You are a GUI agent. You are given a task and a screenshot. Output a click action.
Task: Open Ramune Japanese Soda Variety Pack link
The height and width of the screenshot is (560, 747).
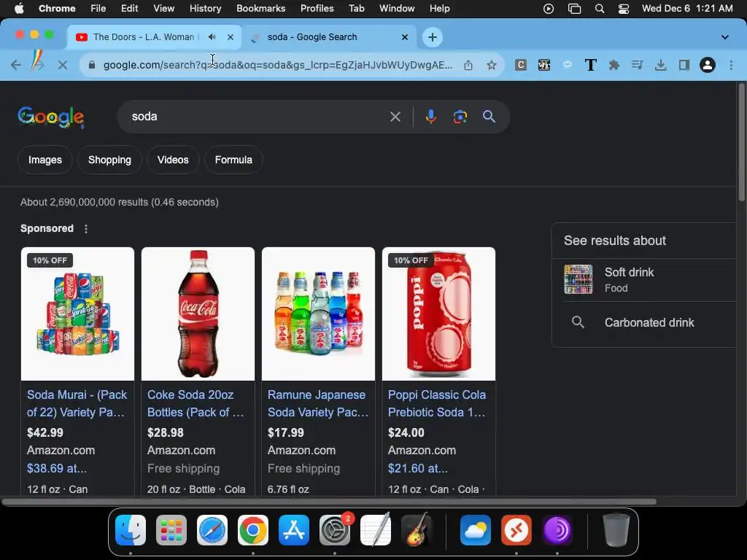tap(318, 403)
